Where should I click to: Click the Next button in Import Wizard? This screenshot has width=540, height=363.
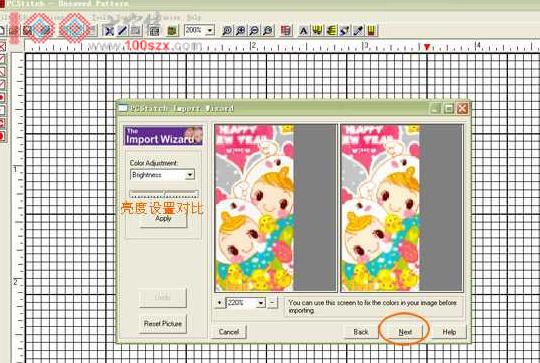[405, 332]
